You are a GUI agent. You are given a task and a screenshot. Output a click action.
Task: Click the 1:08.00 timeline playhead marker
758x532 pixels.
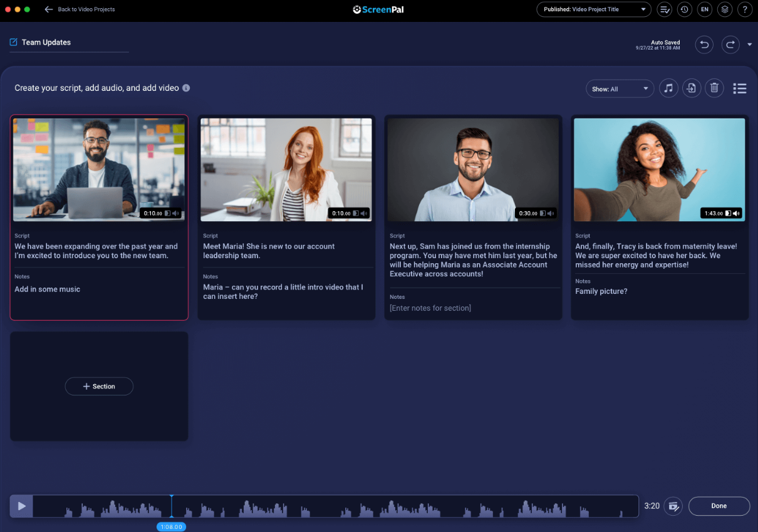[x=171, y=527]
